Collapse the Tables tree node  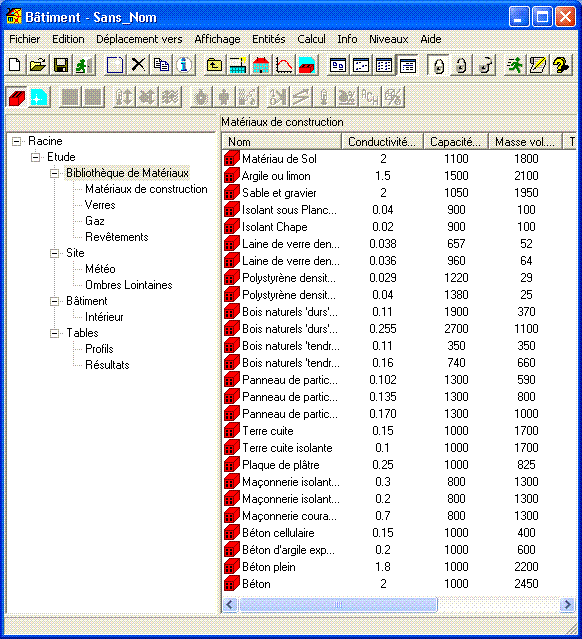tap(54, 333)
